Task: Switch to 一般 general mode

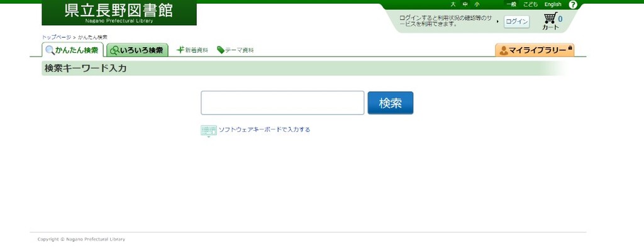Action: (x=511, y=4)
